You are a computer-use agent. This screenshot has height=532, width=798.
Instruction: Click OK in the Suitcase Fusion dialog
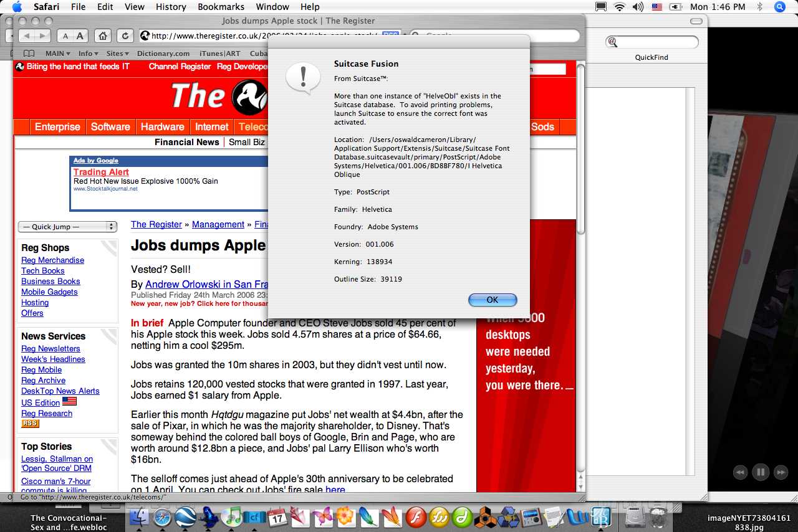coord(493,300)
